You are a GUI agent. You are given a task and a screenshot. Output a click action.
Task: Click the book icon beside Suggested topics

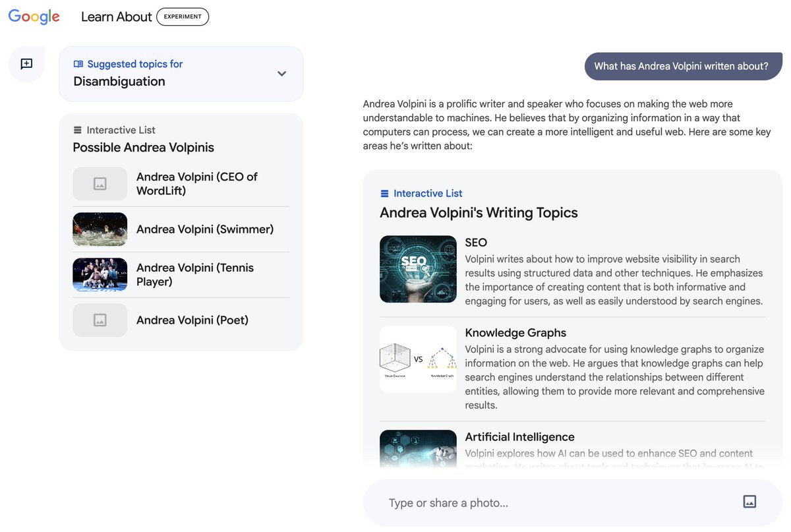coord(78,64)
